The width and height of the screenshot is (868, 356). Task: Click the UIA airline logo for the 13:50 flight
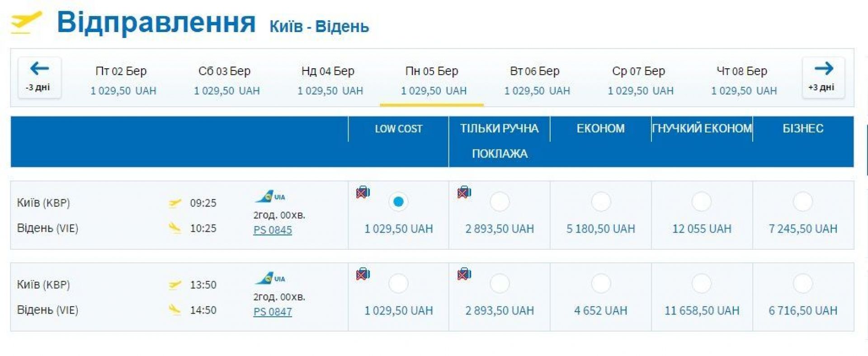270,278
